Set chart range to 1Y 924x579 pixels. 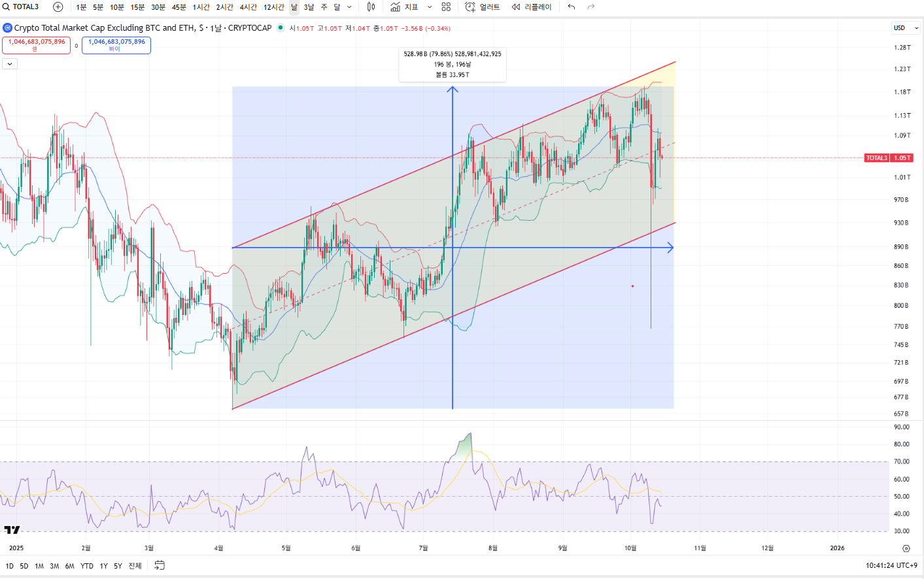click(103, 566)
